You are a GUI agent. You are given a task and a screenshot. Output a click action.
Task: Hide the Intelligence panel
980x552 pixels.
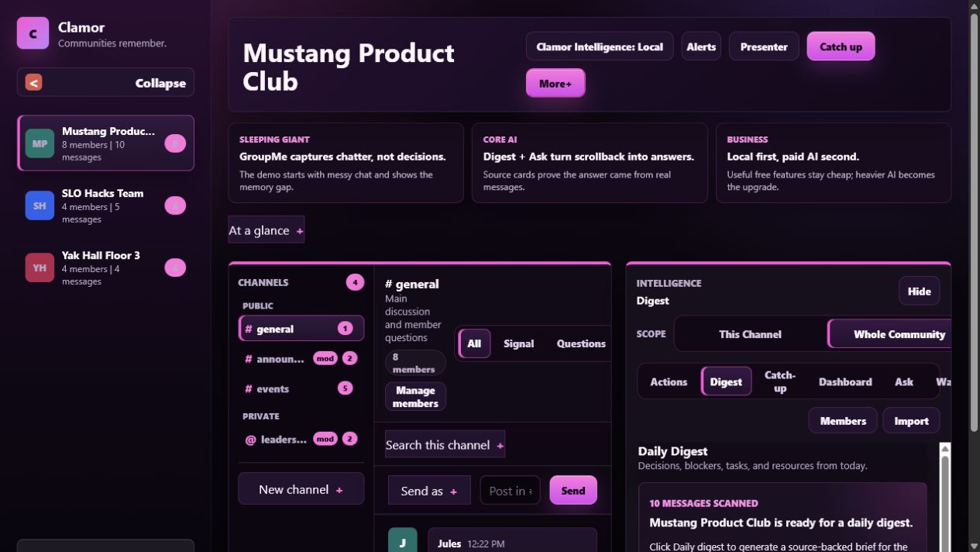pyautogui.click(x=919, y=292)
